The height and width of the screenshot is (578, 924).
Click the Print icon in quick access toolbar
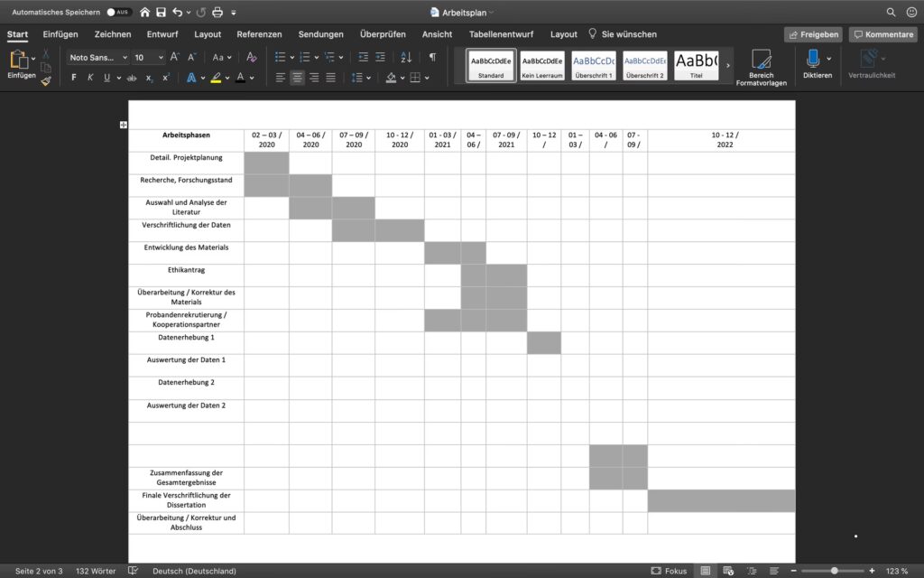[217, 13]
